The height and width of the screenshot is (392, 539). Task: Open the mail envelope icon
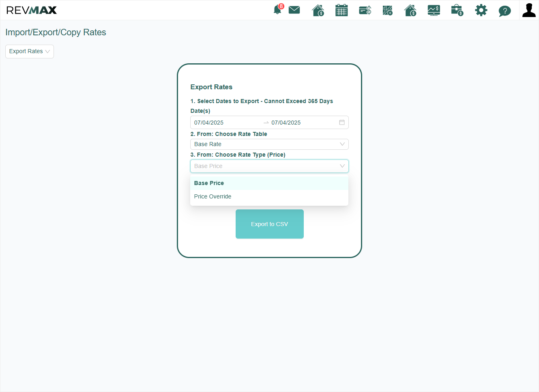click(x=294, y=10)
